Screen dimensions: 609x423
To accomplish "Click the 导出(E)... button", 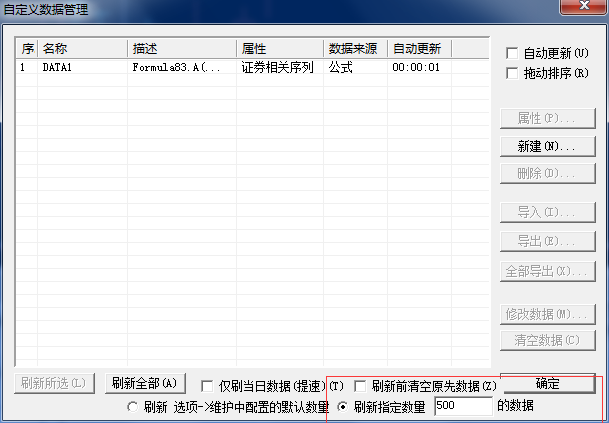I will point(548,241).
